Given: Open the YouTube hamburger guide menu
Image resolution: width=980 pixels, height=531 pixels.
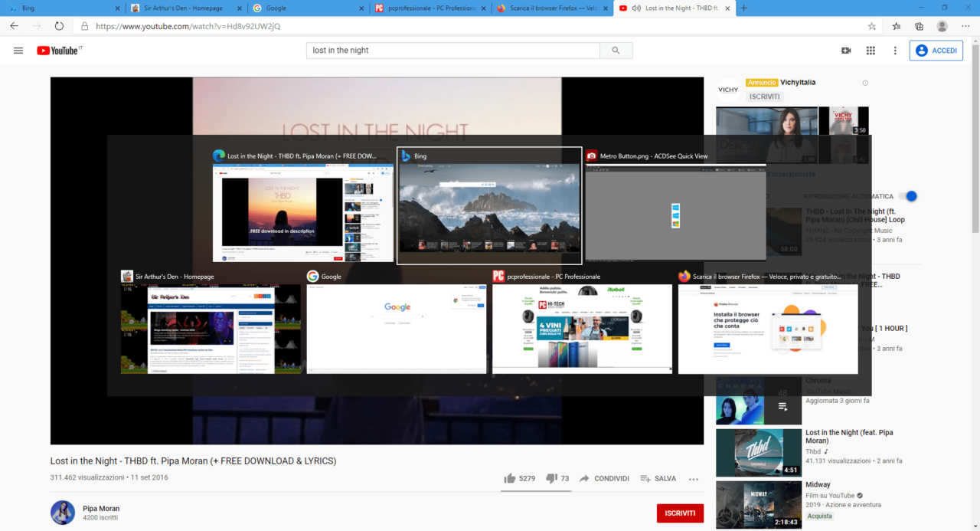Looking at the screenshot, I should pos(18,51).
